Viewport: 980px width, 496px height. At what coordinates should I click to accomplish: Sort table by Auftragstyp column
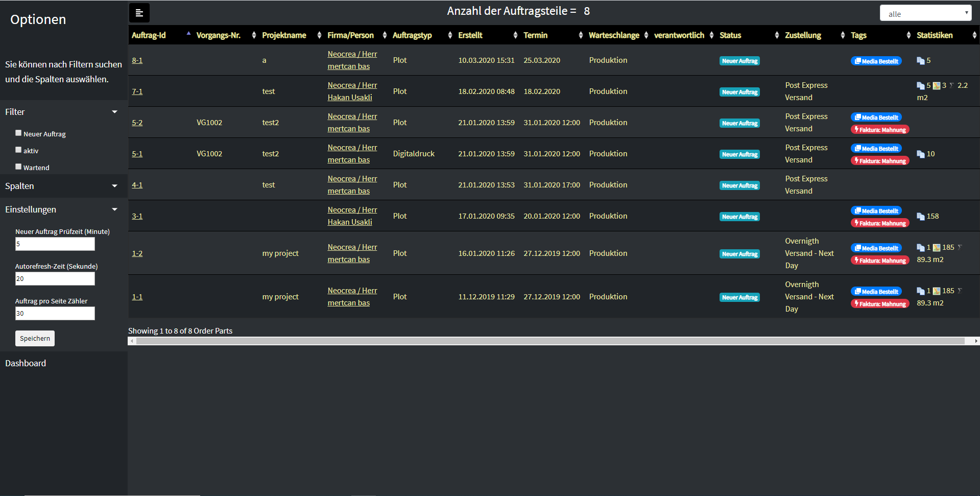422,35
